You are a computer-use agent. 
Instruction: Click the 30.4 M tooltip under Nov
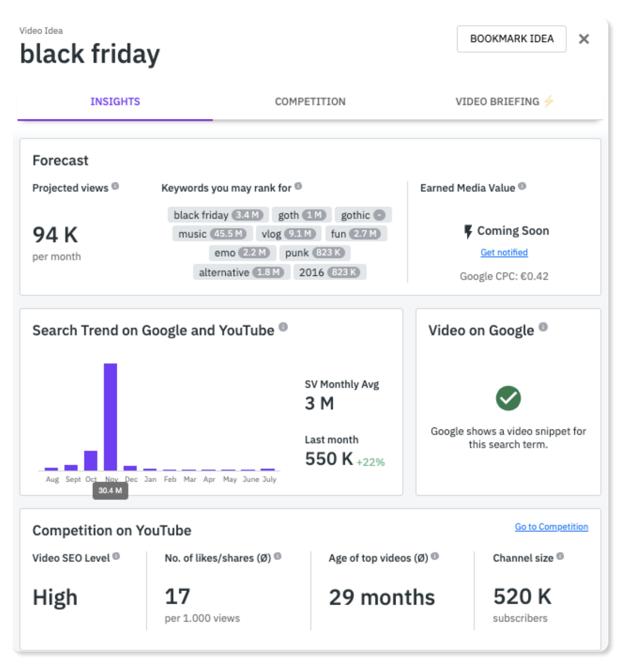point(110,490)
